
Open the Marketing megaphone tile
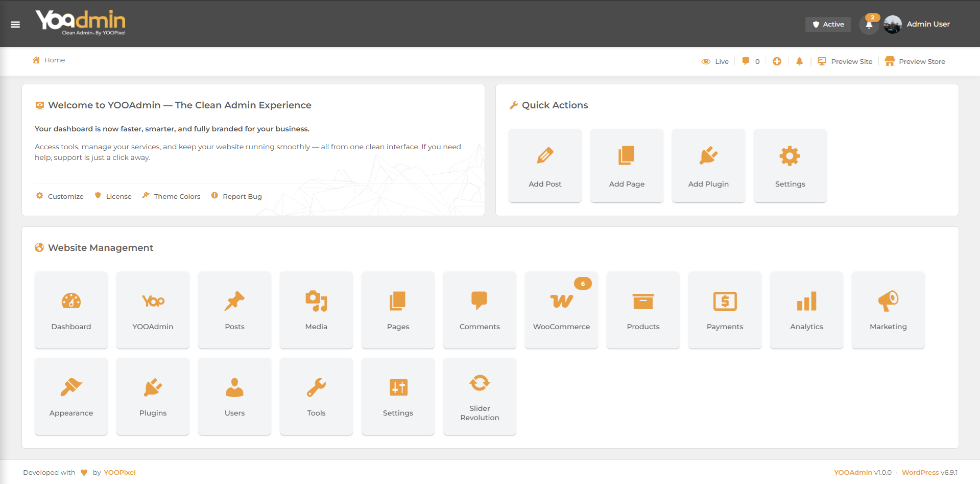[x=888, y=310]
